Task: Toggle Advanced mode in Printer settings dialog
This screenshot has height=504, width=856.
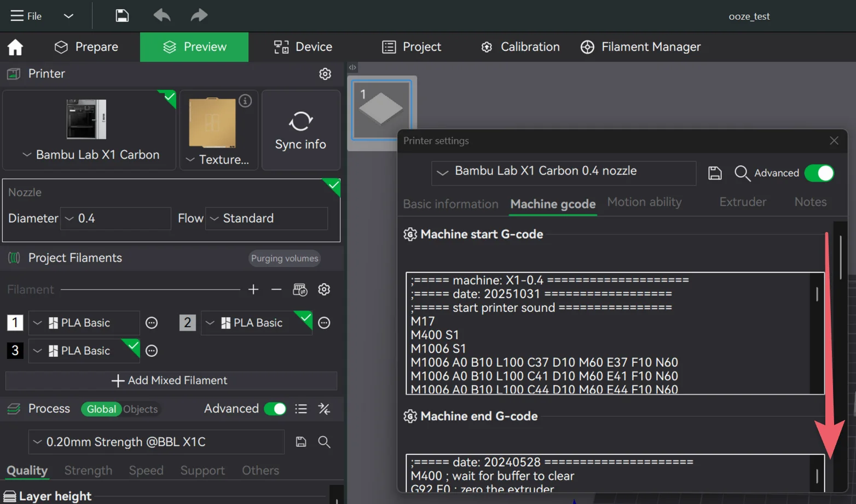Action: coord(819,173)
